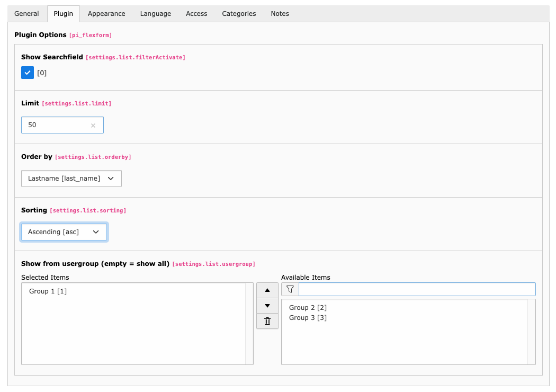556x392 pixels.
Task: Add Group 2 from Available Items
Action: point(308,308)
